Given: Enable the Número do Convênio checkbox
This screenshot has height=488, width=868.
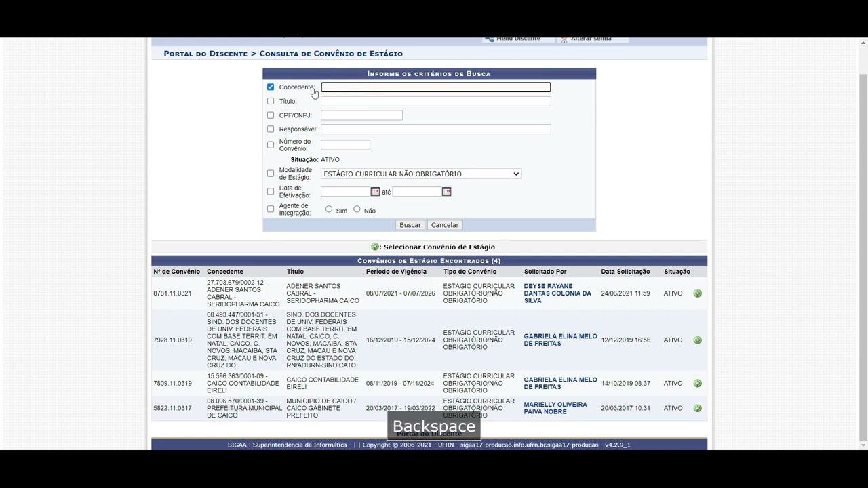Looking at the screenshot, I should 271,145.
